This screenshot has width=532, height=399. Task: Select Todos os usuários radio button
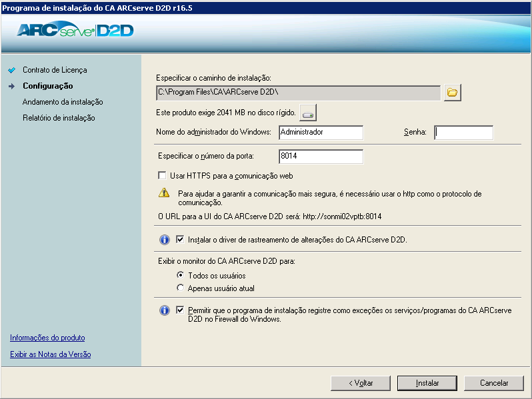[x=181, y=275]
